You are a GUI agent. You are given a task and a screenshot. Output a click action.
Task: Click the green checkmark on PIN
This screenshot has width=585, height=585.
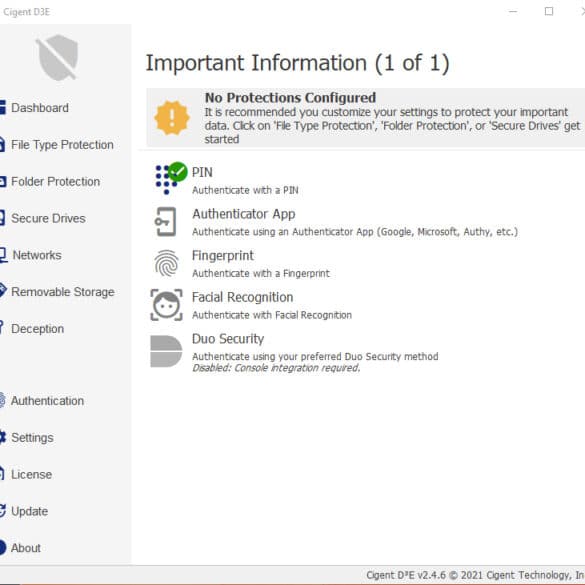[x=178, y=172]
